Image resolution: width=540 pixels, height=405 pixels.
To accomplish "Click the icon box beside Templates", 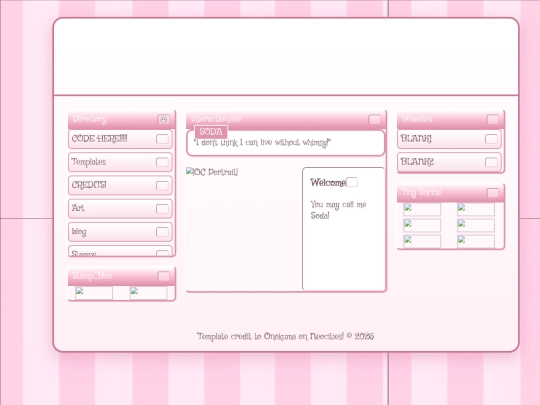I will (x=162, y=162).
